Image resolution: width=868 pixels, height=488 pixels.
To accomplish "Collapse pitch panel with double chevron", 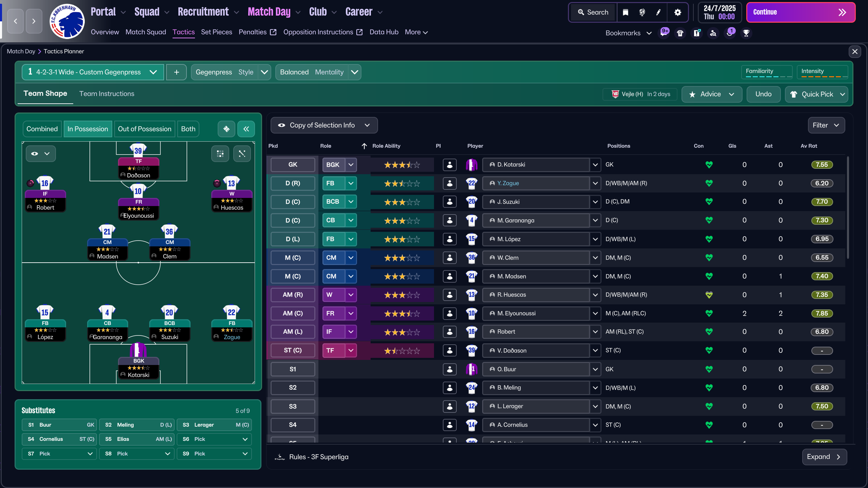I will [x=246, y=129].
